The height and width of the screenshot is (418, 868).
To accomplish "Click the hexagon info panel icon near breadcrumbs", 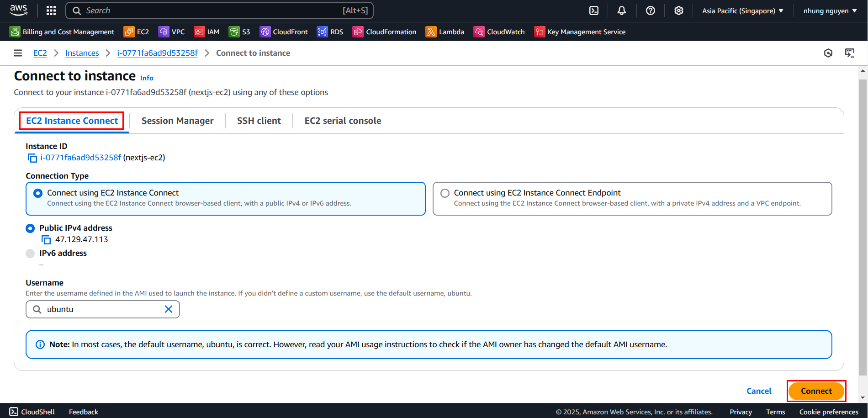I will pyautogui.click(x=828, y=53).
